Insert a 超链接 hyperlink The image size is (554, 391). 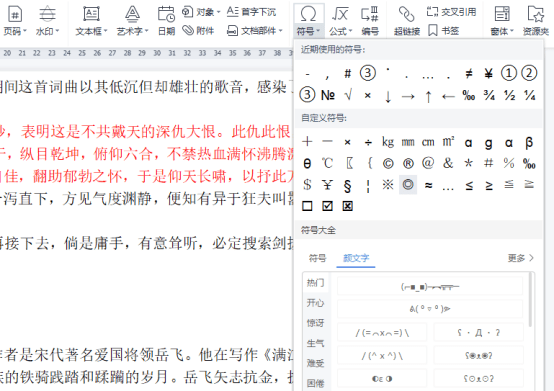pyautogui.click(x=407, y=20)
